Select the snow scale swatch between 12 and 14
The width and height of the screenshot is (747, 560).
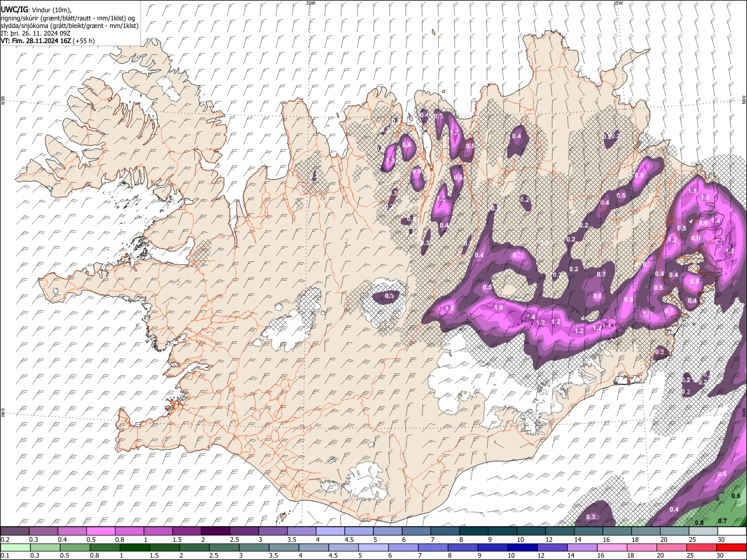[x=559, y=531]
